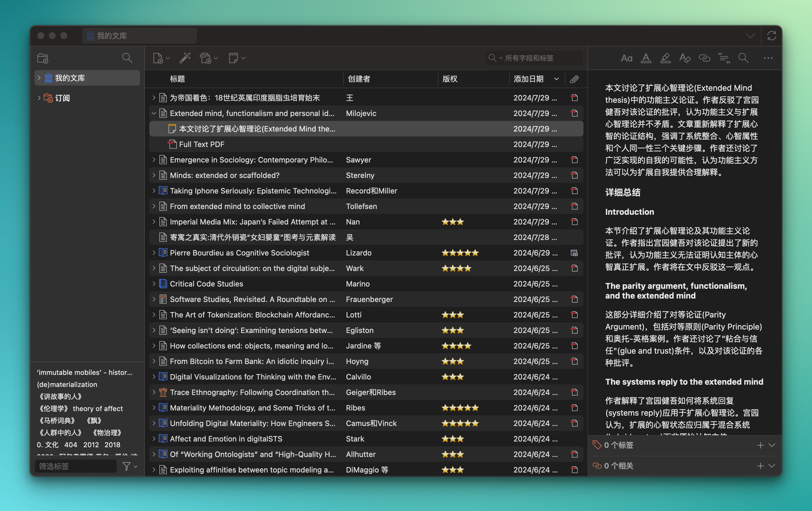Screen dimensions: 812x511
Task: Toggle sort direction on 添加日期 column
Action: tap(556, 79)
